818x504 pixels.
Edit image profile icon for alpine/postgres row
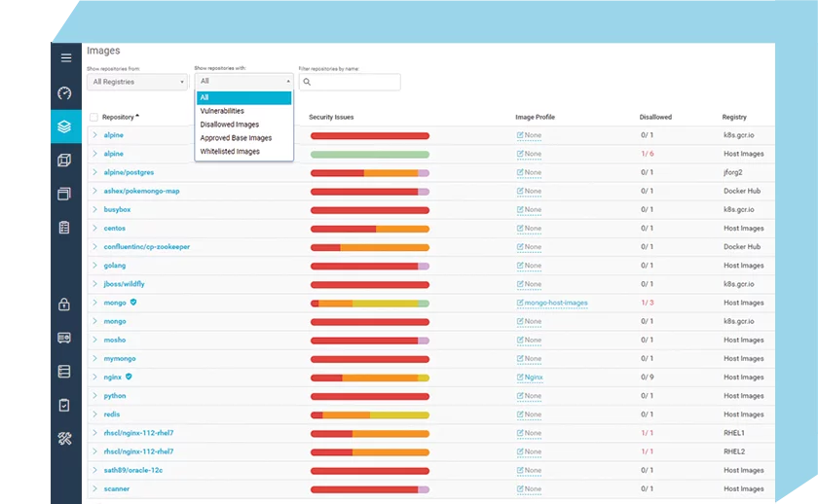coord(520,172)
